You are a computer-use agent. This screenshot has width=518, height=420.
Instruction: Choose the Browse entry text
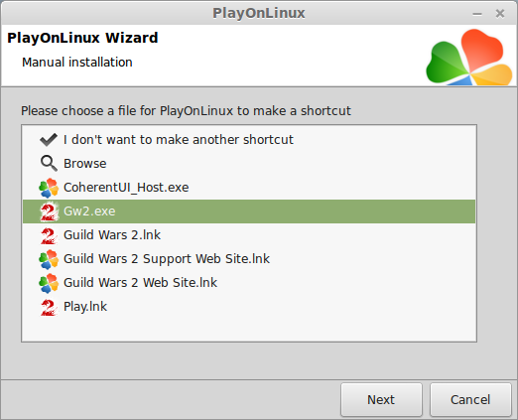85,164
